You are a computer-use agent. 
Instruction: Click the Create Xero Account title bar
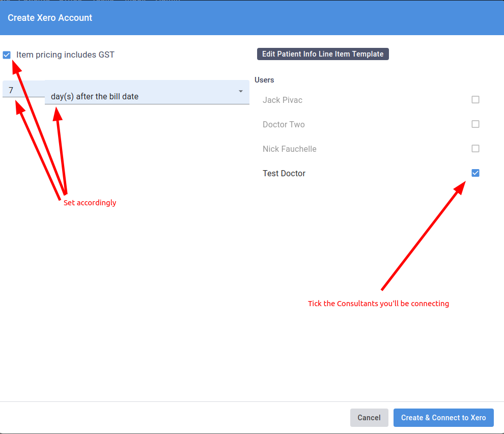(x=49, y=17)
